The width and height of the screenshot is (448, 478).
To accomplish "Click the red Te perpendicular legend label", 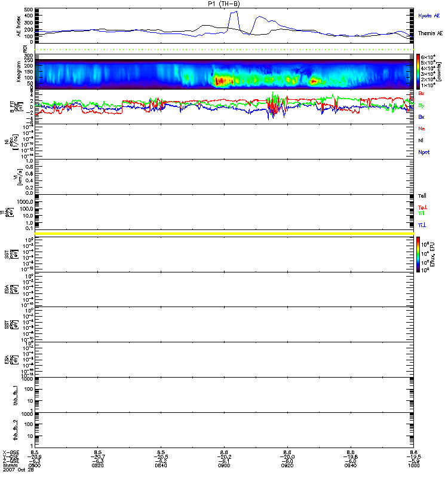I will 422,207.
